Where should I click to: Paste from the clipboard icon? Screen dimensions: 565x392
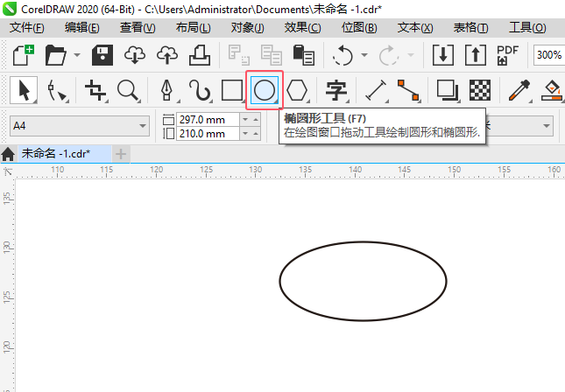303,55
